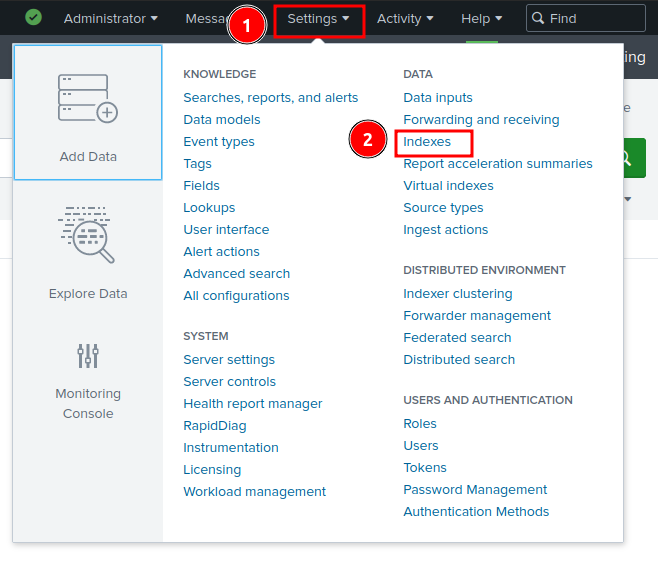Open the Activity dropdown menu
The width and height of the screenshot is (658, 586).
[x=405, y=18]
